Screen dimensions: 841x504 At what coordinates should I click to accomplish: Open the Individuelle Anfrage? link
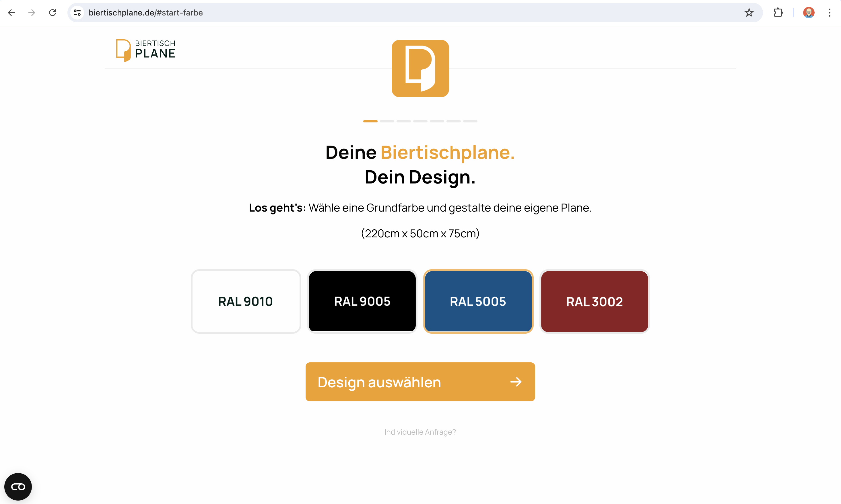tap(420, 432)
